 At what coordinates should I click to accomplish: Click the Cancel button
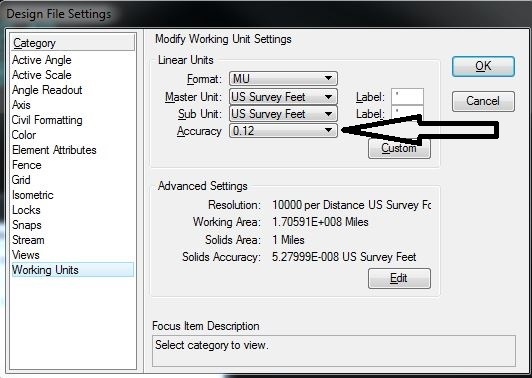click(483, 101)
